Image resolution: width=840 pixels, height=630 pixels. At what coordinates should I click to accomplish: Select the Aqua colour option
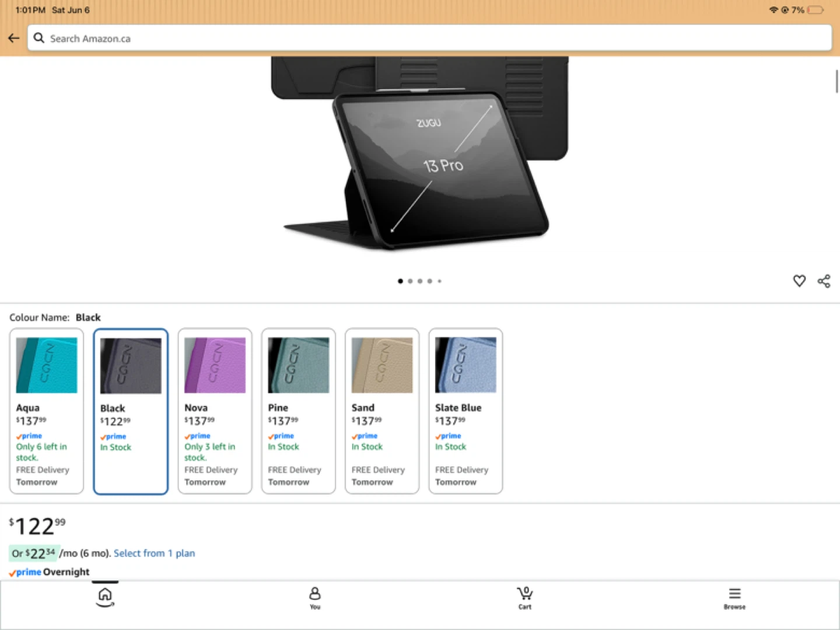coord(47,411)
